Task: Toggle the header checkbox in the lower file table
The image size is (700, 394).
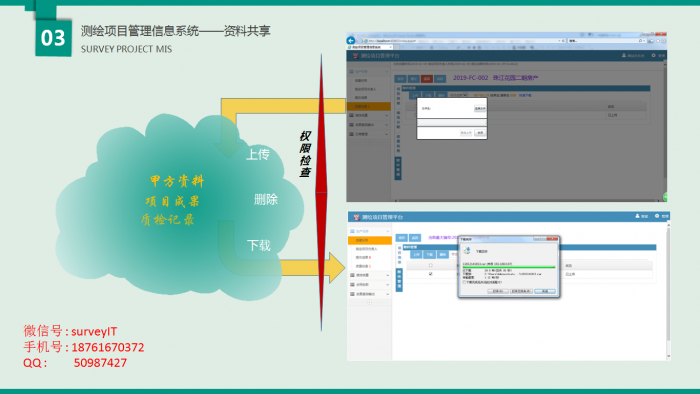Action: click(x=430, y=265)
